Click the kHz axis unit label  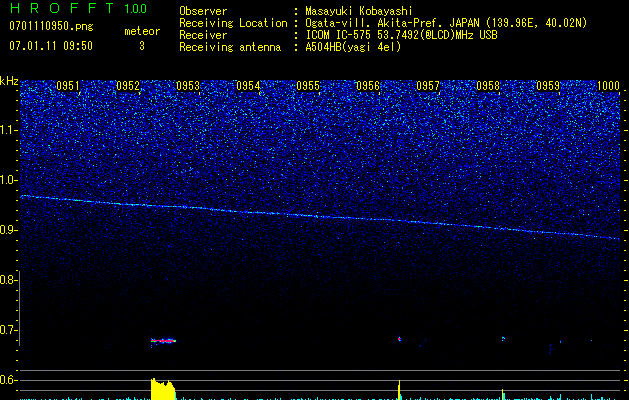click(9, 81)
